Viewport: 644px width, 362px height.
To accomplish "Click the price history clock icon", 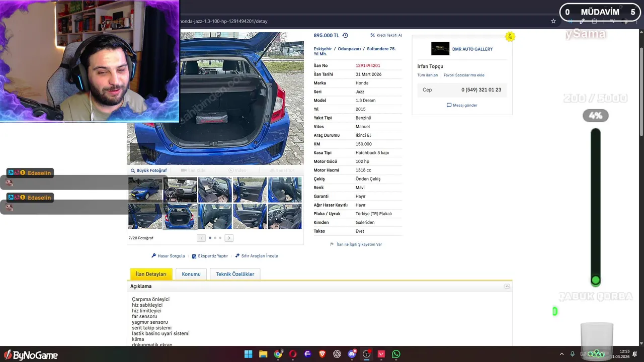I will coord(345,35).
